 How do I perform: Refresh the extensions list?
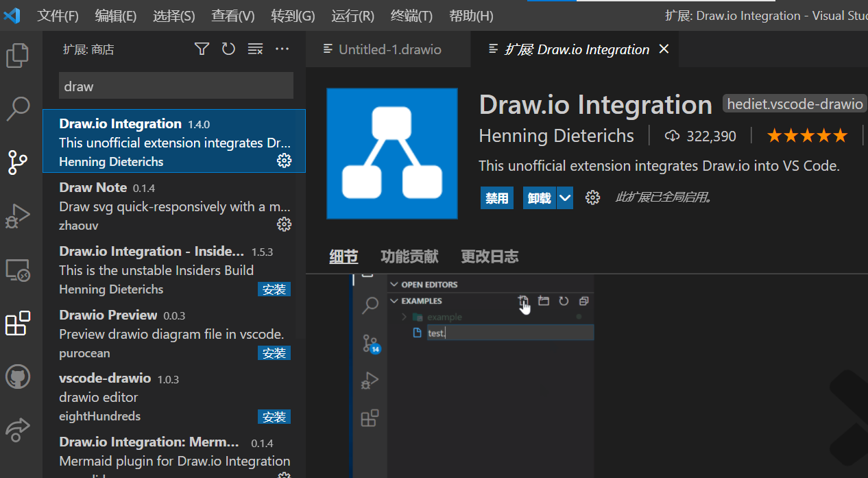tap(228, 49)
